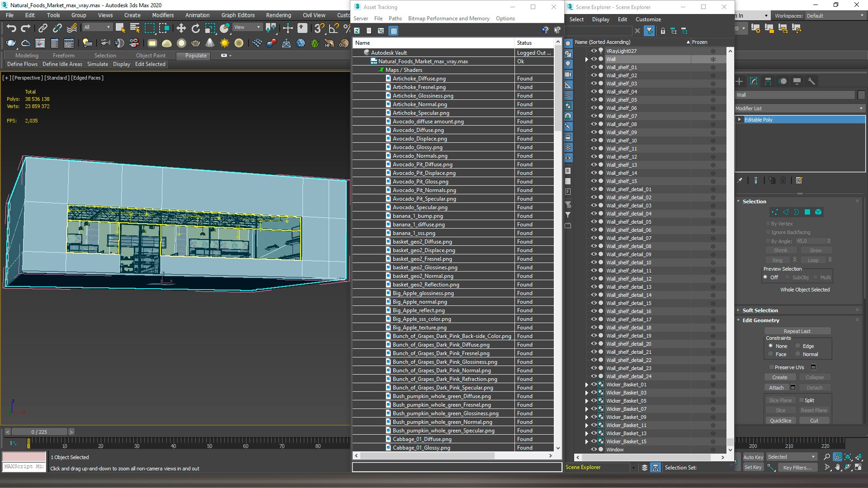Activate the Select and Rotate tool
The width and height of the screenshot is (868, 488).
[195, 28]
